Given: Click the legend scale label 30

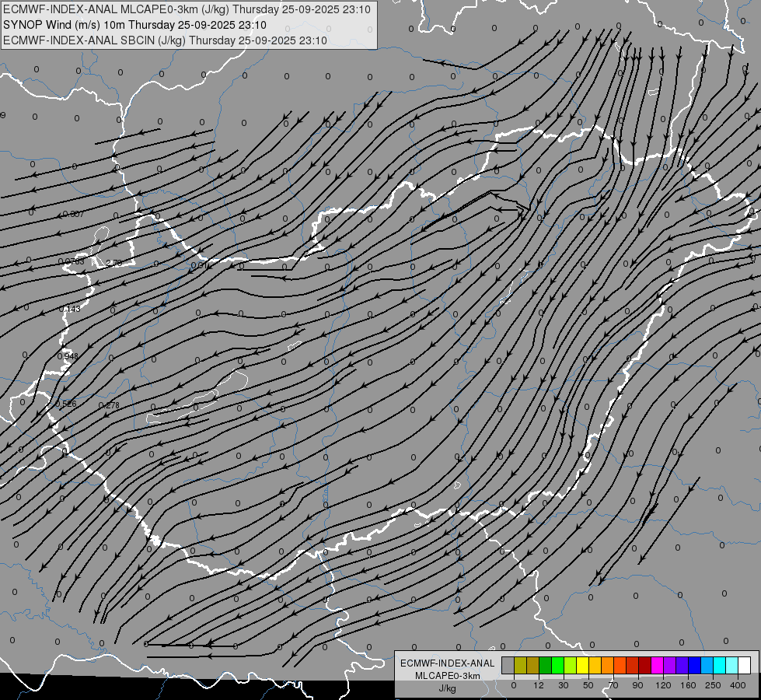Looking at the screenshot, I should [564, 685].
